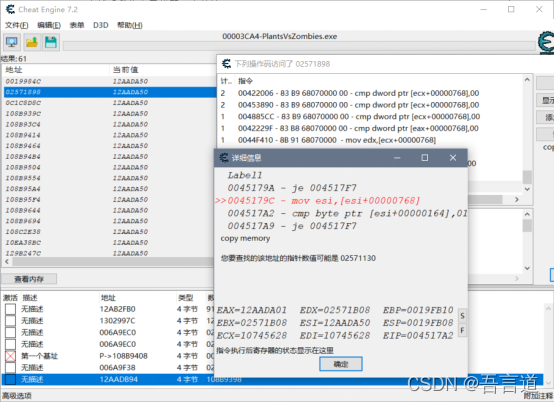Click instruction line 004517A2 cmp byte ptr
The image size is (554, 403).
pos(347,213)
